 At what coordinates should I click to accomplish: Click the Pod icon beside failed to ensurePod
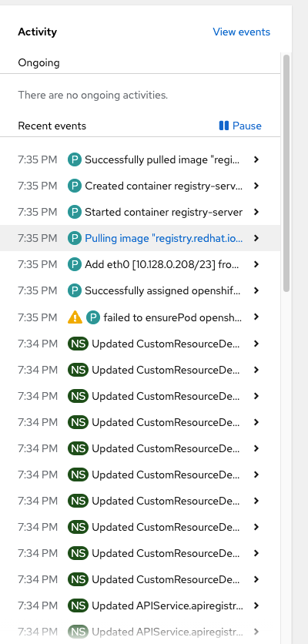[93, 317]
